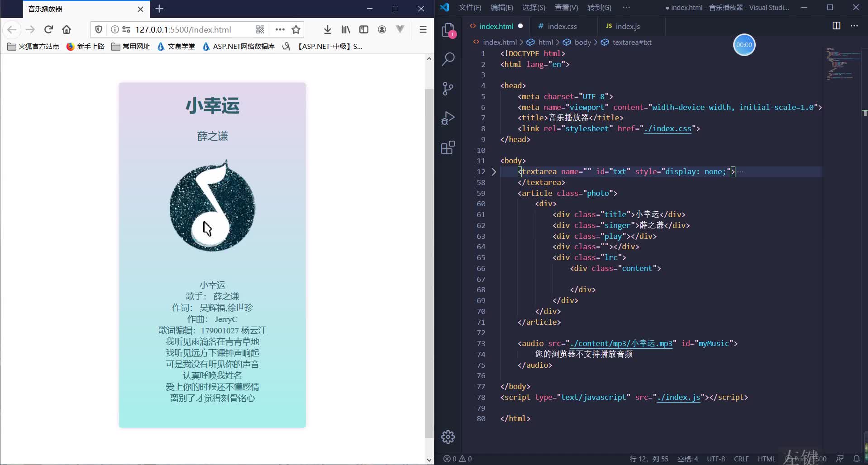Show site information icon

[x=115, y=29]
